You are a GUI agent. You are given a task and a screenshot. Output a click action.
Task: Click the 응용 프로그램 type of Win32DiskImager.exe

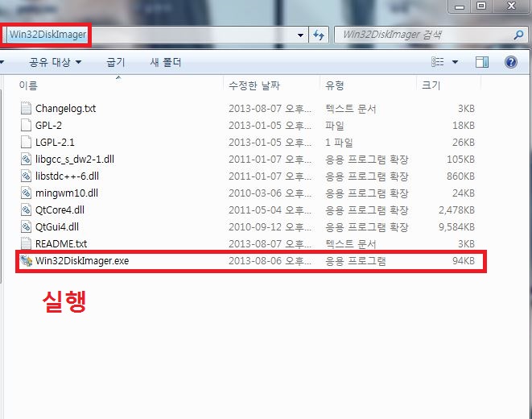pyautogui.click(x=355, y=261)
